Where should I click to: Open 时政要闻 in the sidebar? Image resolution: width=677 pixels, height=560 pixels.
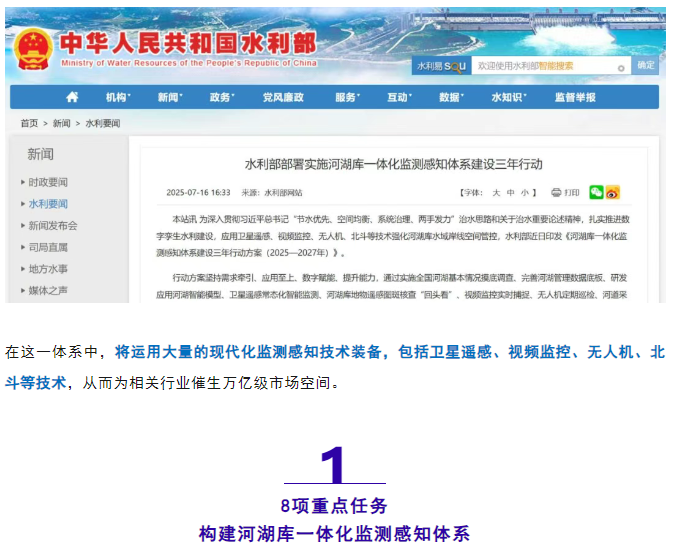pyautogui.click(x=48, y=182)
